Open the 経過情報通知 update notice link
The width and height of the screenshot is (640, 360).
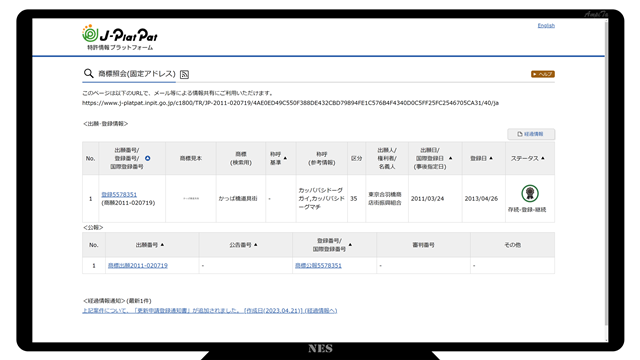[210, 311]
